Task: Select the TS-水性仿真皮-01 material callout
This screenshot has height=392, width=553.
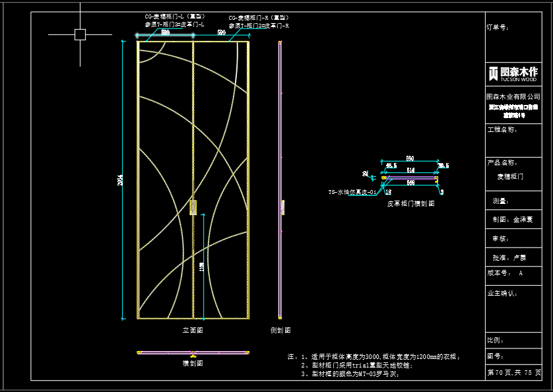Action: (352, 193)
